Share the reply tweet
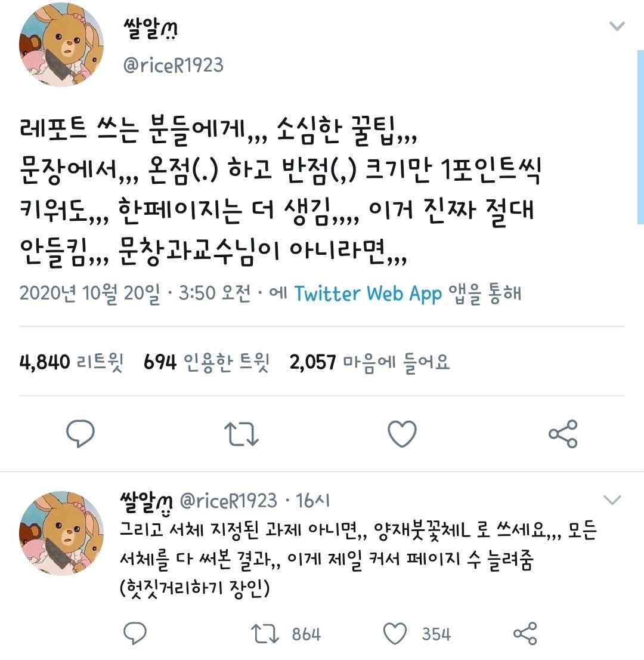644x660 pixels. click(x=525, y=634)
